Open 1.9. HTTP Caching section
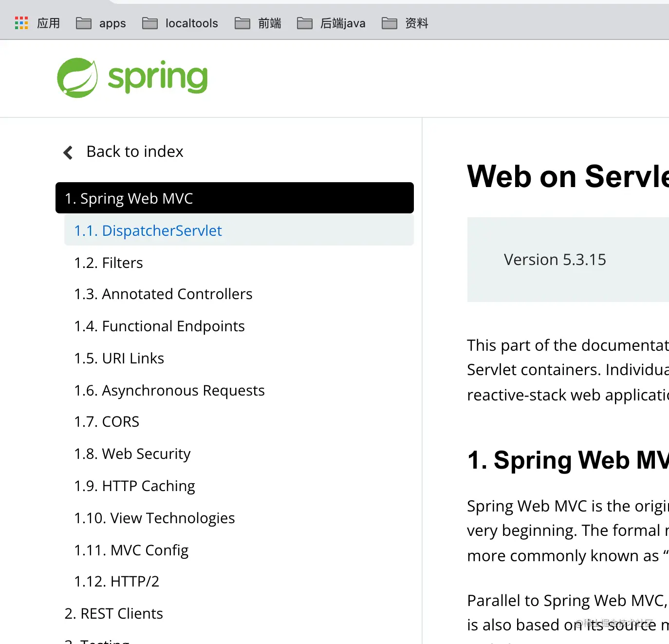Screen dimensions: 669x644 134,486
